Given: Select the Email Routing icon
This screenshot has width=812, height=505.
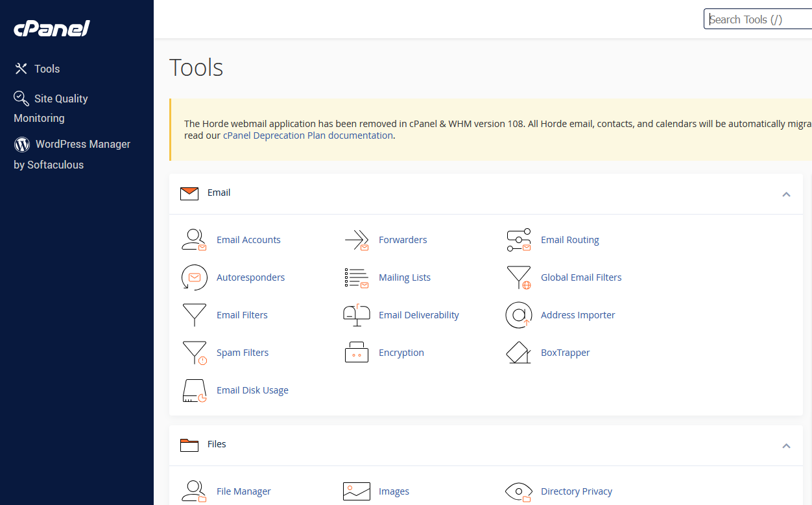Looking at the screenshot, I should (x=518, y=240).
